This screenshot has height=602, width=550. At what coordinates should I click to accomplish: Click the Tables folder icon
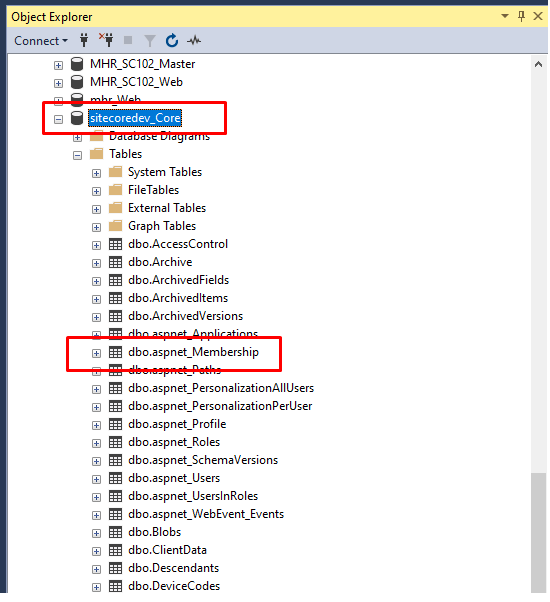click(x=96, y=154)
